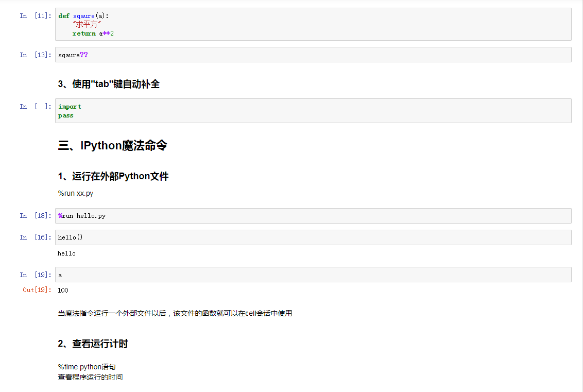The width and height of the screenshot is (583, 392).
Task: Select the '%run hello.py' code cell
Action: point(313,216)
